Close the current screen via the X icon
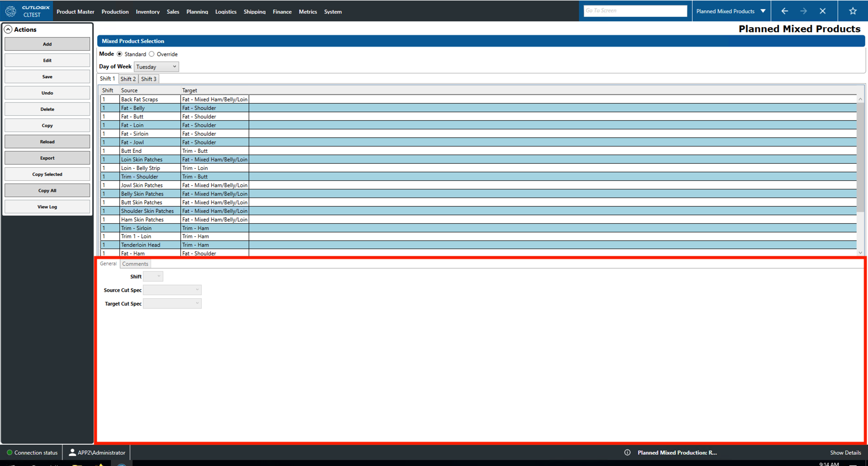 tap(823, 11)
